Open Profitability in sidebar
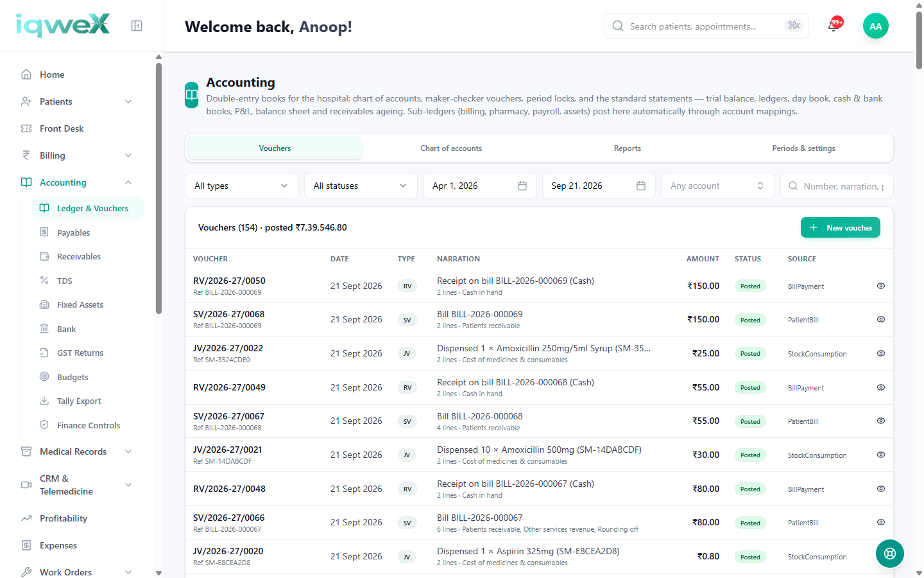Screen dimensions: 924x578 click(77, 518)
